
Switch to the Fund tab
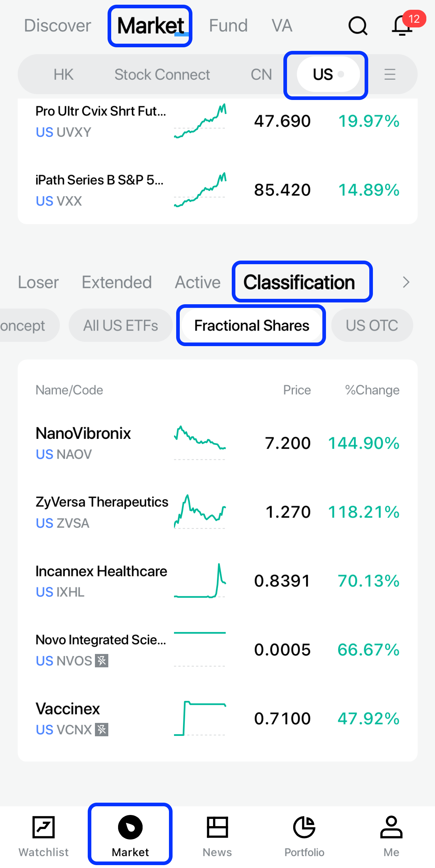(x=228, y=26)
